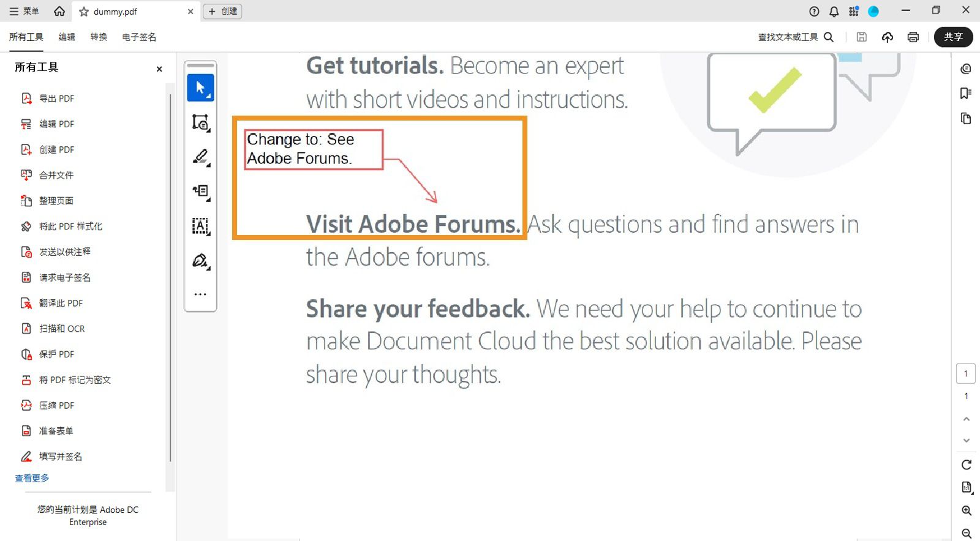This screenshot has height=541, width=980.
Task: Click the tools panel vertical scrollbar
Action: click(x=170, y=275)
